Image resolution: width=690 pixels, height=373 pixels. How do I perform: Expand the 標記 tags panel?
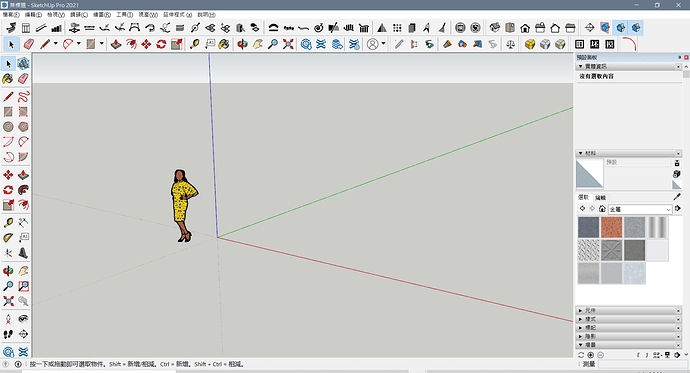point(581,328)
